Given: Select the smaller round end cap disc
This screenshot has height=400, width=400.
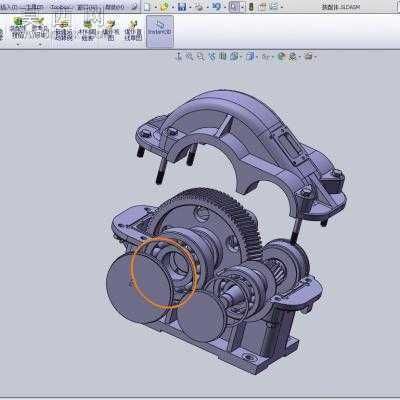Looking at the screenshot, I should click(x=202, y=317).
